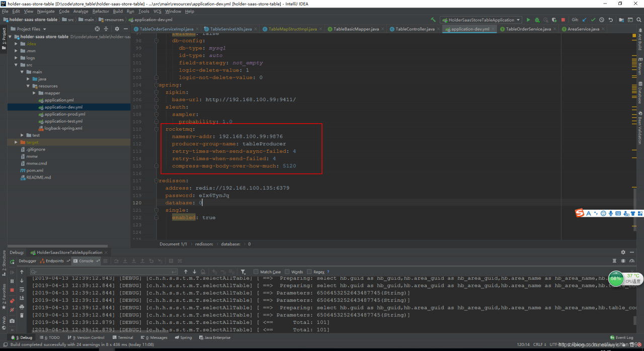Open the Project Structure icon in the top toolbar
The image size is (644, 351).
[x=621, y=20]
